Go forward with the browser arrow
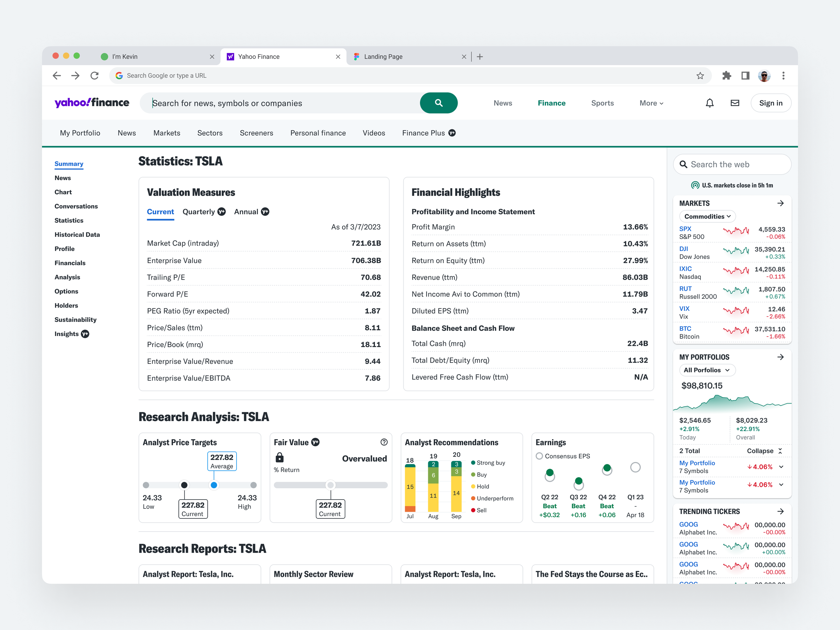 (x=76, y=76)
